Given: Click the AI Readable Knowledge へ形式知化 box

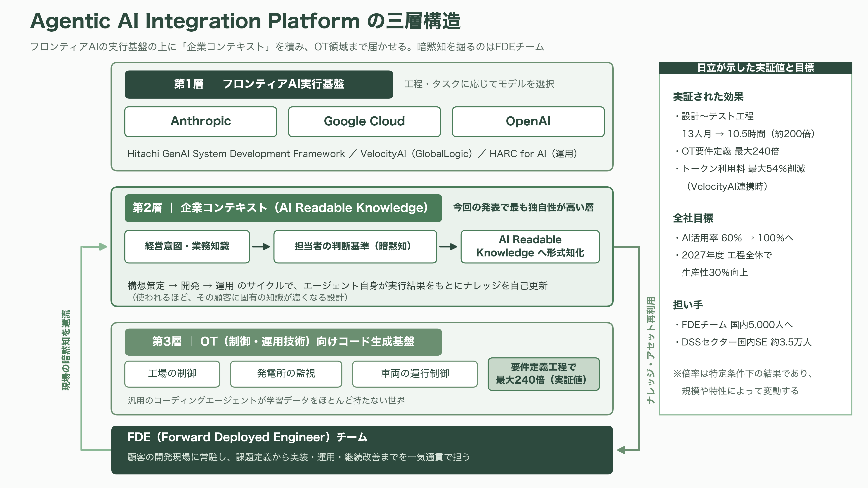Looking at the screenshot, I should [530, 246].
